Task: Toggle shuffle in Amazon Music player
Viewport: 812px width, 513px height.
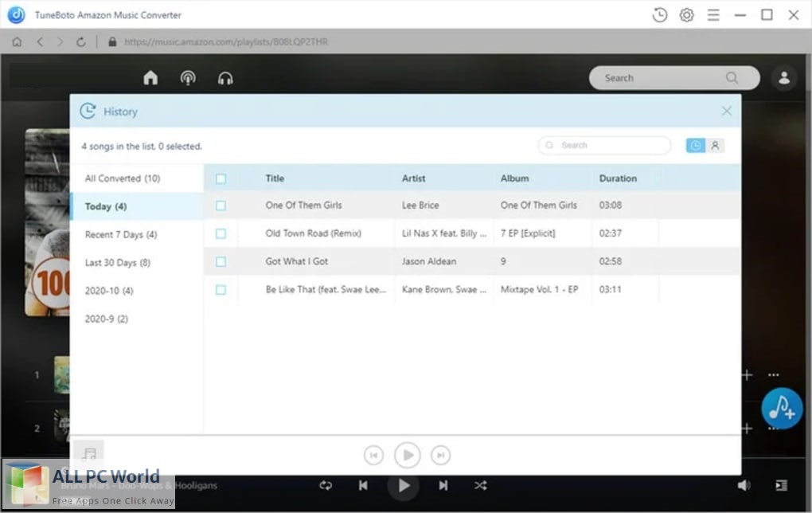Action: [x=480, y=486]
